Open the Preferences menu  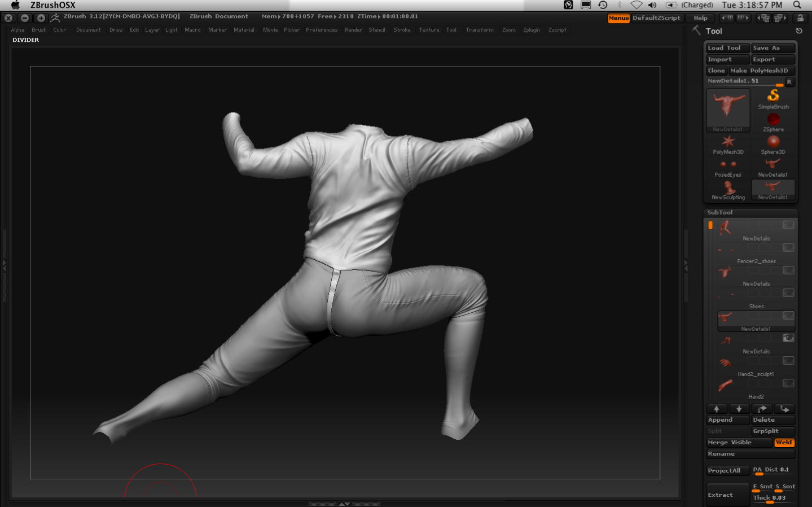pyautogui.click(x=322, y=30)
